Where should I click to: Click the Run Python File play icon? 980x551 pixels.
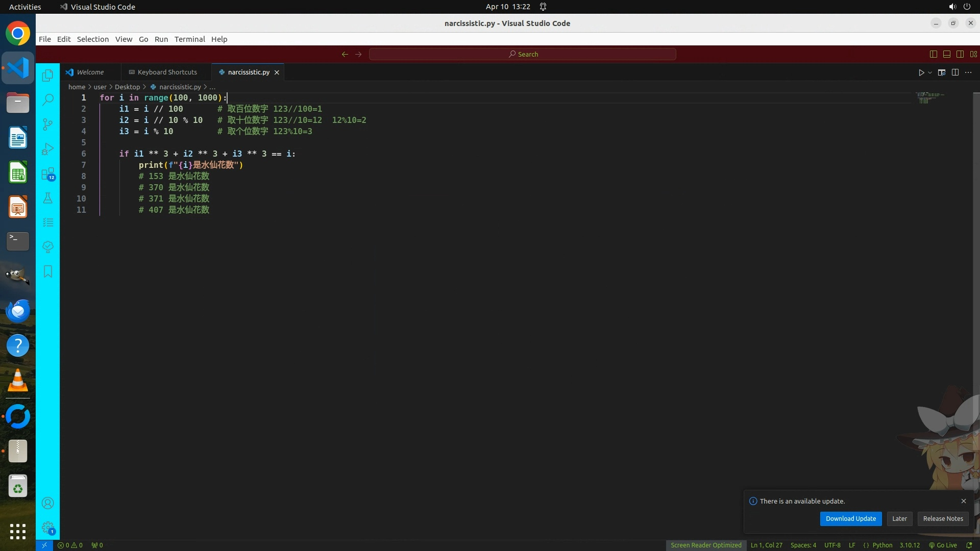point(921,72)
